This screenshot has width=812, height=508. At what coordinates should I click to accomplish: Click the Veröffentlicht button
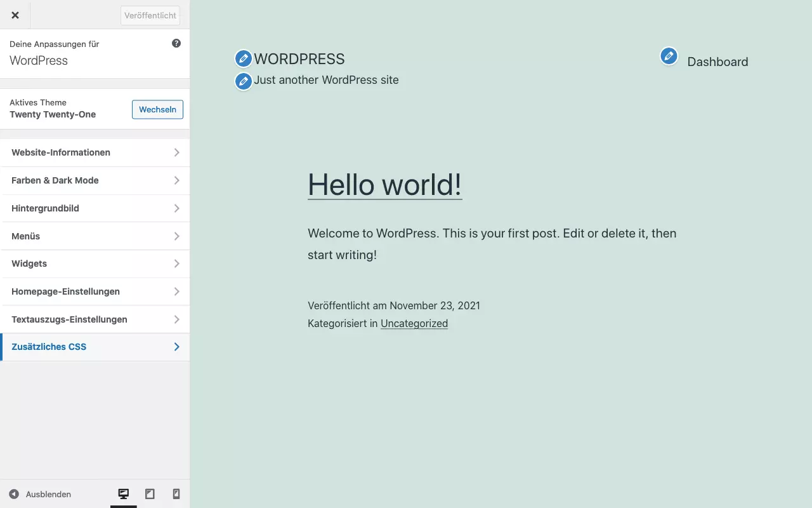pyautogui.click(x=150, y=15)
